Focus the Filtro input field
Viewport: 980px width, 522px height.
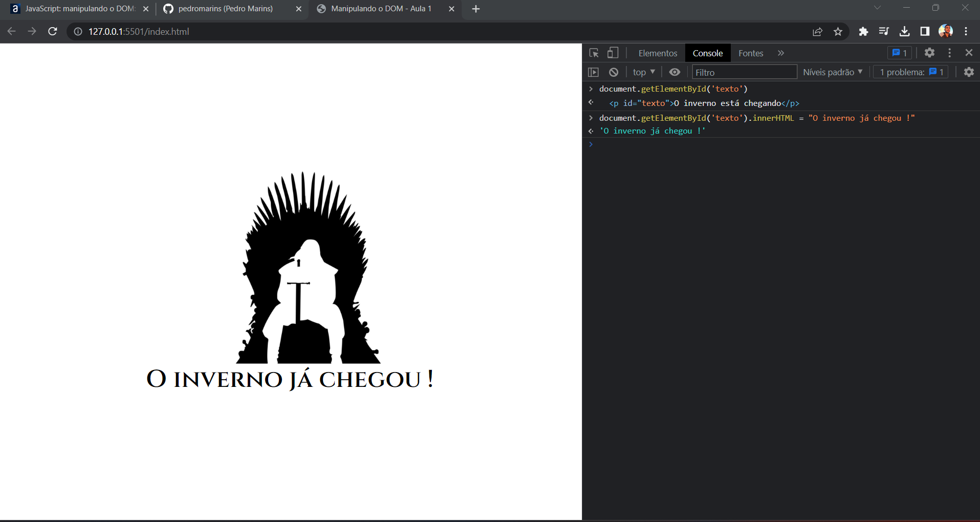pyautogui.click(x=745, y=72)
